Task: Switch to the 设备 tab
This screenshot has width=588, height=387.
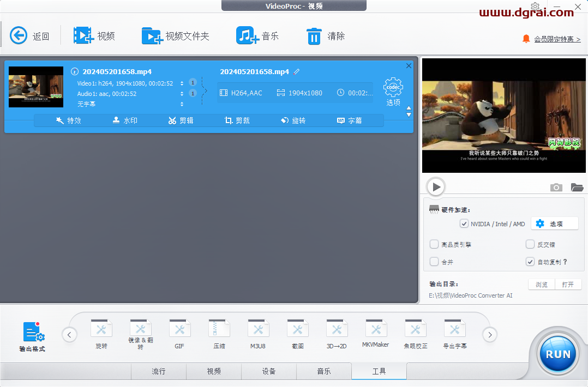Action: [269, 371]
